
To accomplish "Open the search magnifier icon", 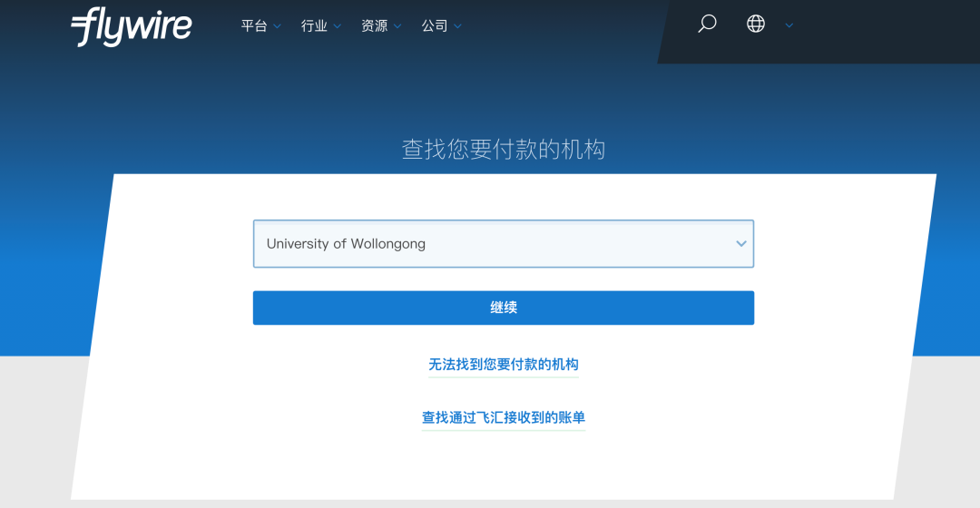I will [x=707, y=24].
